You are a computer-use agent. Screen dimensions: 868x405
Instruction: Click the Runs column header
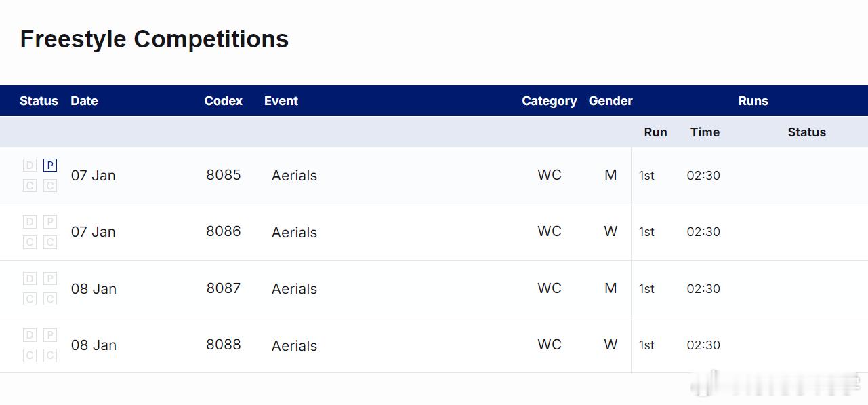pyautogui.click(x=753, y=101)
